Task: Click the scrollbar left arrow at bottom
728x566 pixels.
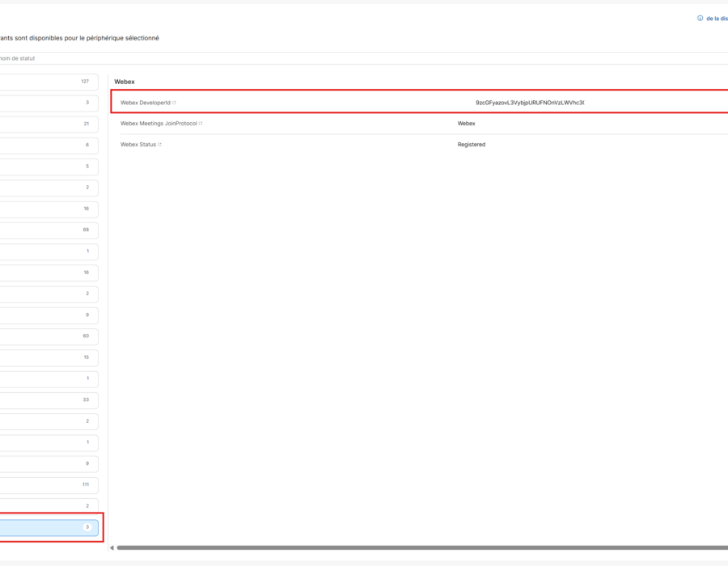Action: coord(112,548)
